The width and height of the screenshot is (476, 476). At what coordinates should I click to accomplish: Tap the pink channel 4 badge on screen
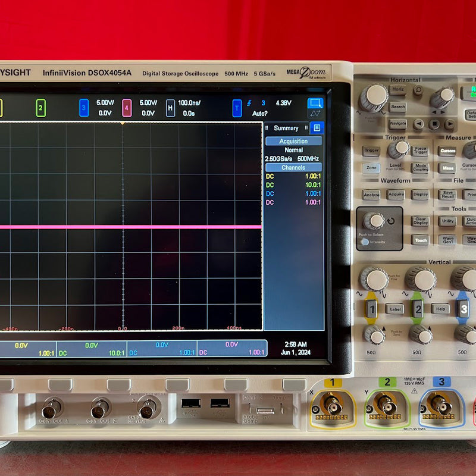pyautogui.click(x=127, y=108)
